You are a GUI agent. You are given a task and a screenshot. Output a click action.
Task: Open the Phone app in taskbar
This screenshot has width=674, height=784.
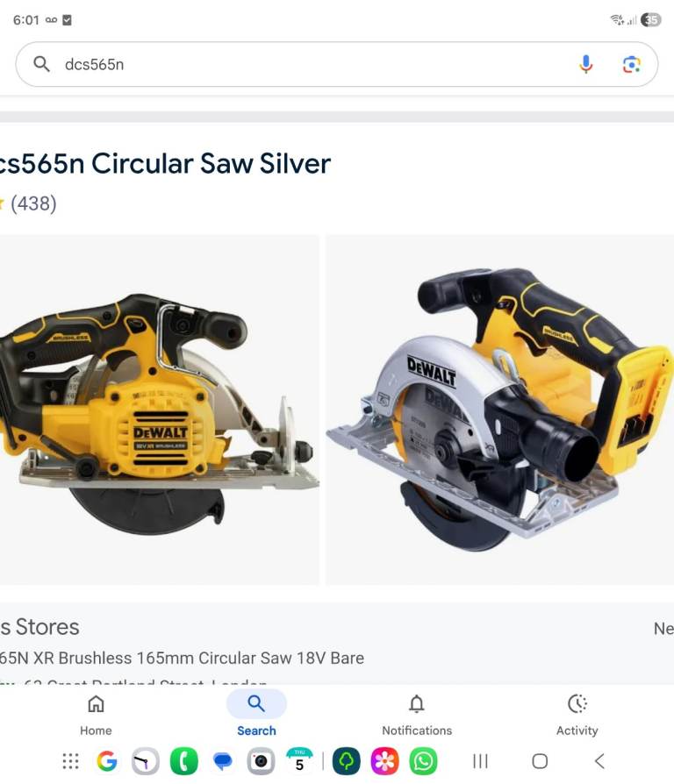pos(183,761)
